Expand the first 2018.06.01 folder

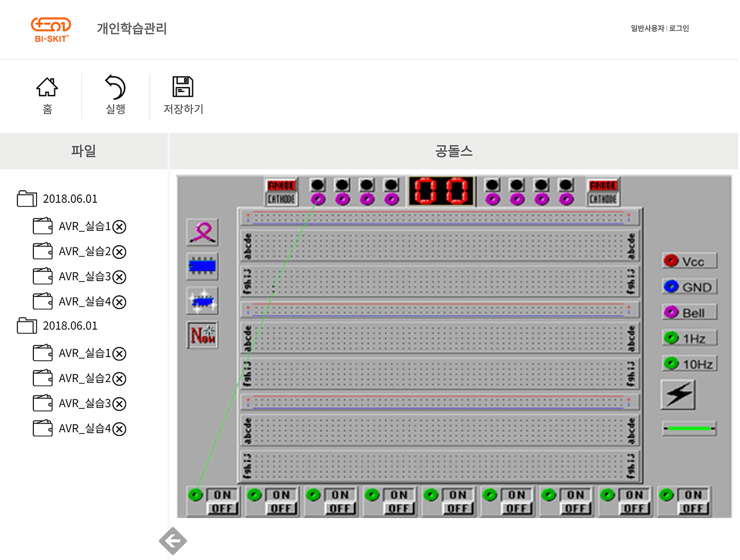[x=27, y=199]
